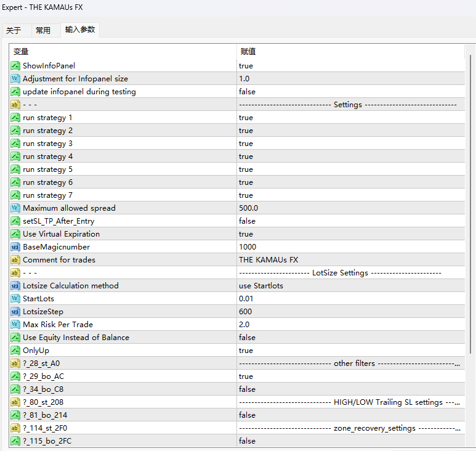Click the LotsizeStep integer icon
The image size is (476, 451).
pyautogui.click(x=15, y=312)
